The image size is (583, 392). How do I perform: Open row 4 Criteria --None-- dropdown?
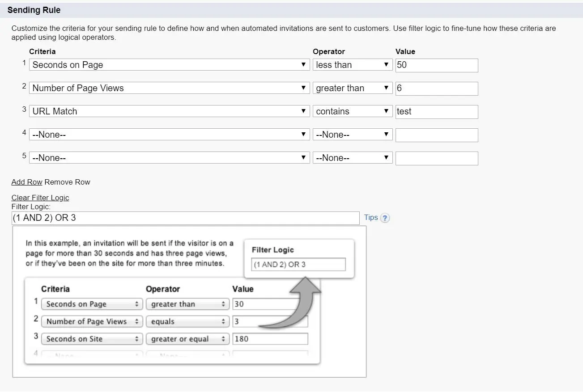[170, 135]
